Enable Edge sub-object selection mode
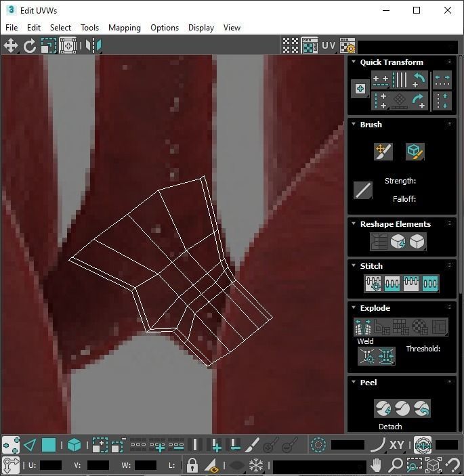Viewport: 464px width, 476px height. coord(30,446)
